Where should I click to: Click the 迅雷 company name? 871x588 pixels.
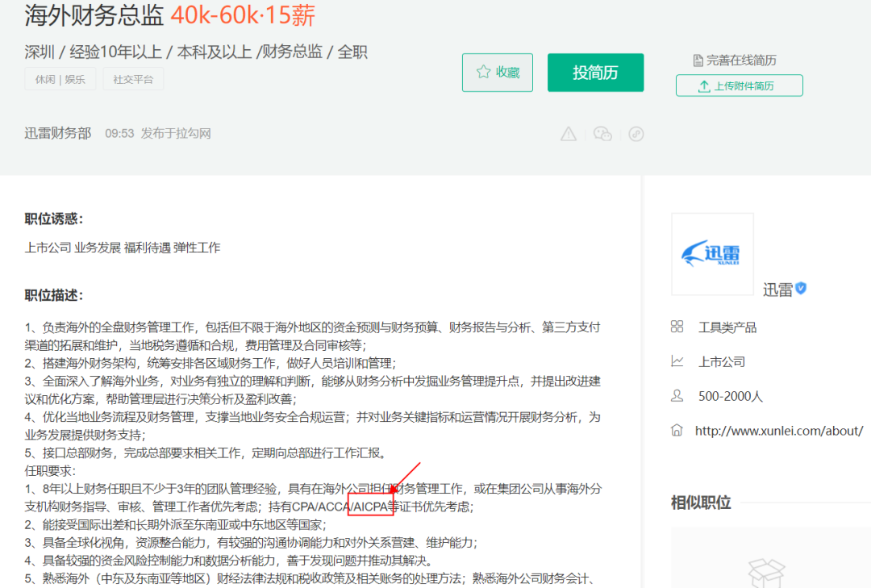tap(777, 290)
